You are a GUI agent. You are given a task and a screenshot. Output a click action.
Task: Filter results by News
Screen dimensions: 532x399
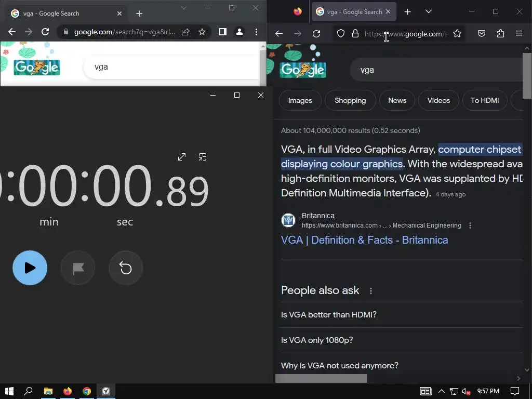[397, 100]
